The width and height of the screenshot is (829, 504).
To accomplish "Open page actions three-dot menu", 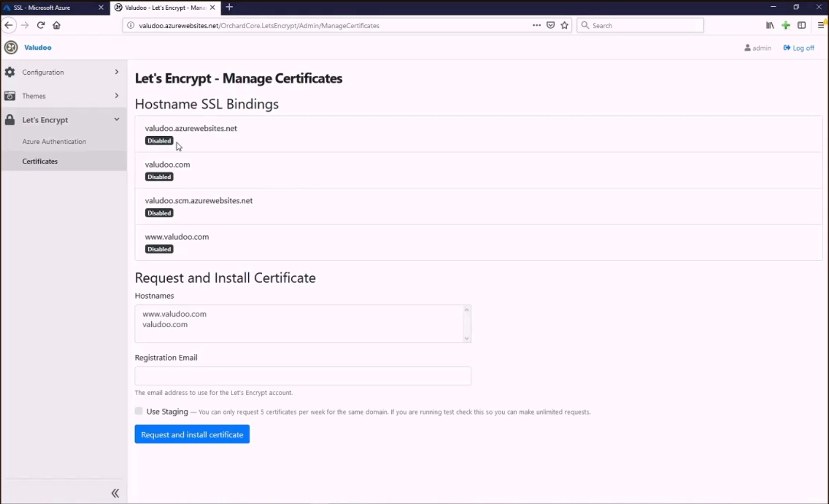I will 536,25.
